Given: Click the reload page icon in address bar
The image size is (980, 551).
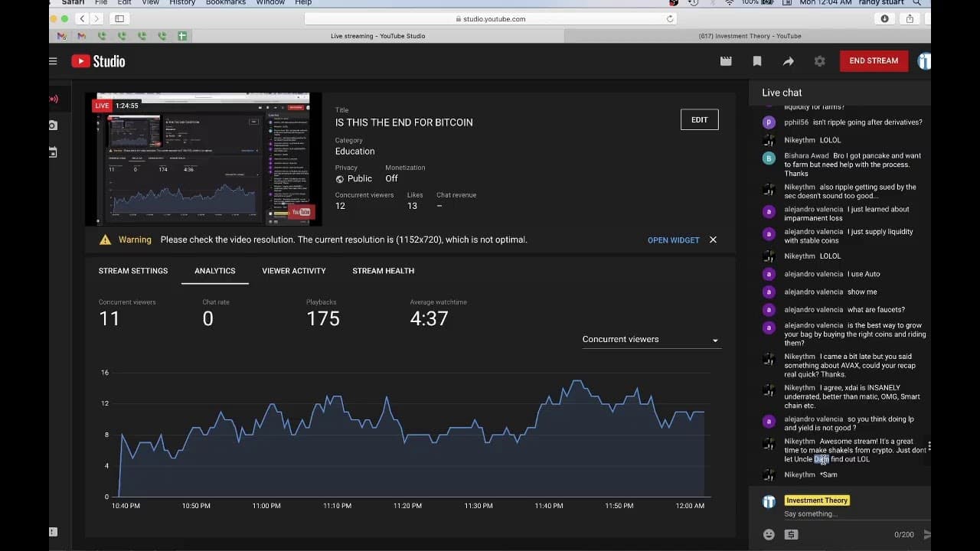Looking at the screenshot, I should pos(670,18).
